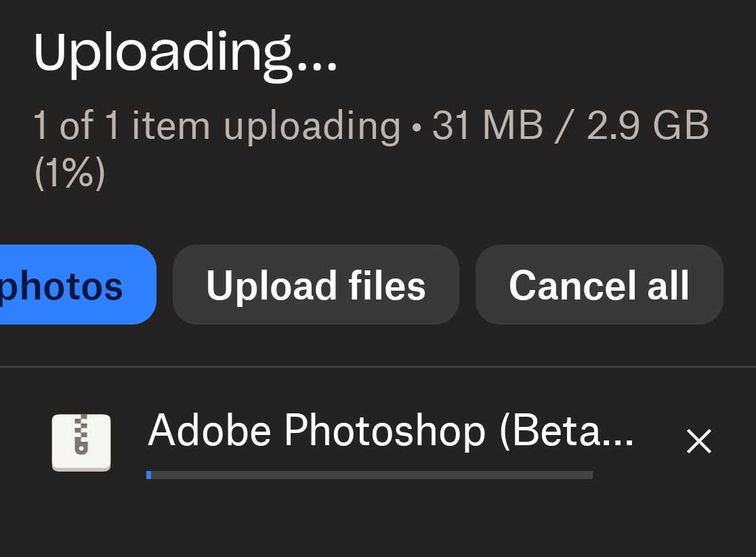Image resolution: width=756 pixels, height=557 pixels.
Task: Click the zip archive file icon
Action: click(x=81, y=442)
